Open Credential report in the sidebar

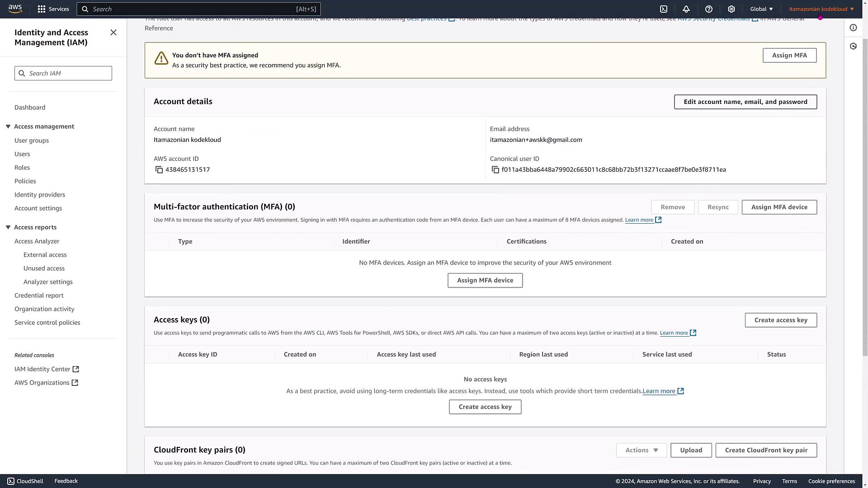pyautogui.click(x=39, y=296)
